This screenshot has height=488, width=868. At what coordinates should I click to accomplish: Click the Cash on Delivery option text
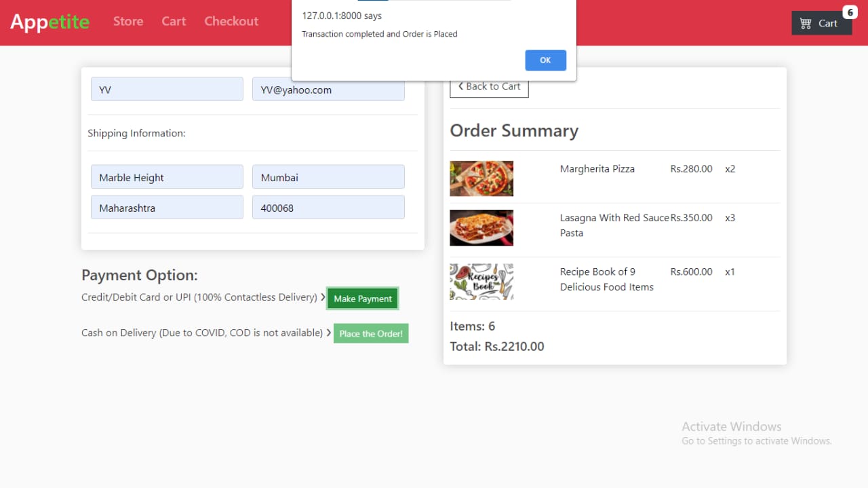pos(202,333)
